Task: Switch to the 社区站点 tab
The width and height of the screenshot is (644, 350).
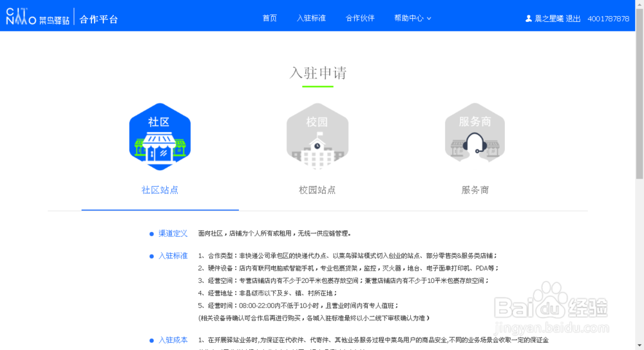Action: 160,190
